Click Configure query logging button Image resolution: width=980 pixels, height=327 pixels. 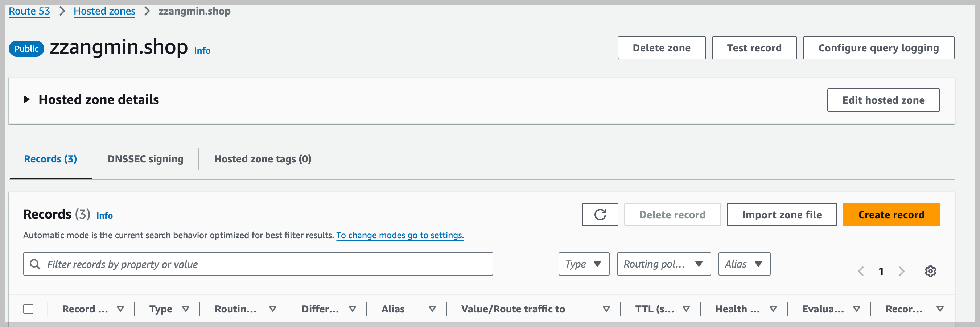(878, 48)
